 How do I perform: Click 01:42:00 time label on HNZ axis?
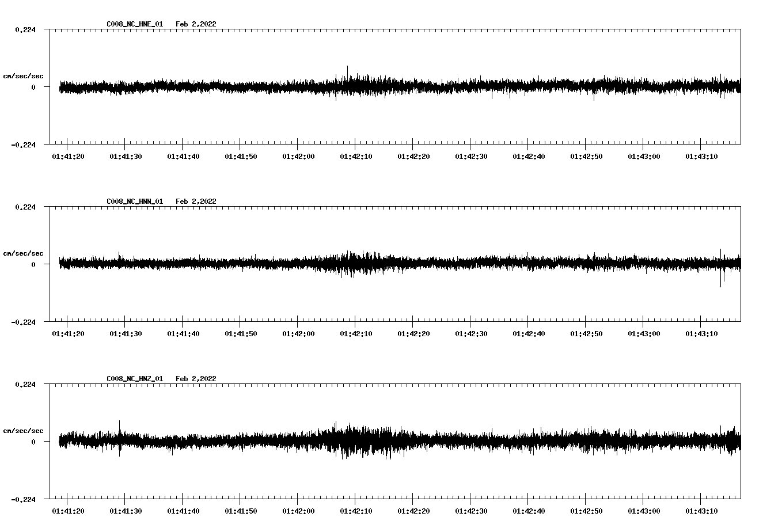click(x=298, y=511)
